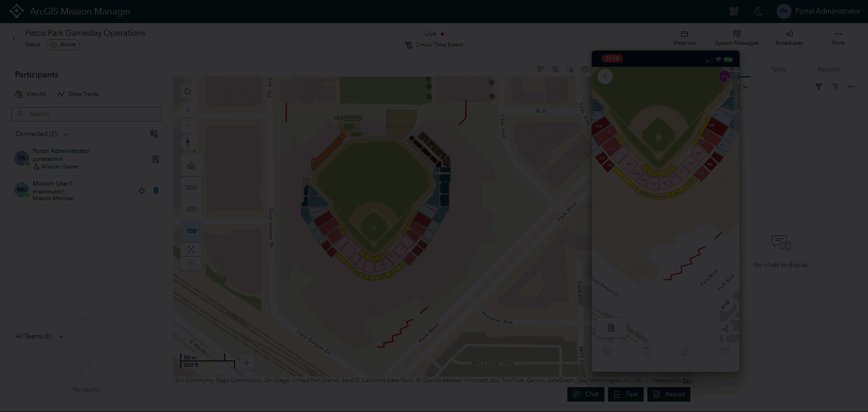
Task: Toggle dark mode moon icon
Action: [759, 11]
